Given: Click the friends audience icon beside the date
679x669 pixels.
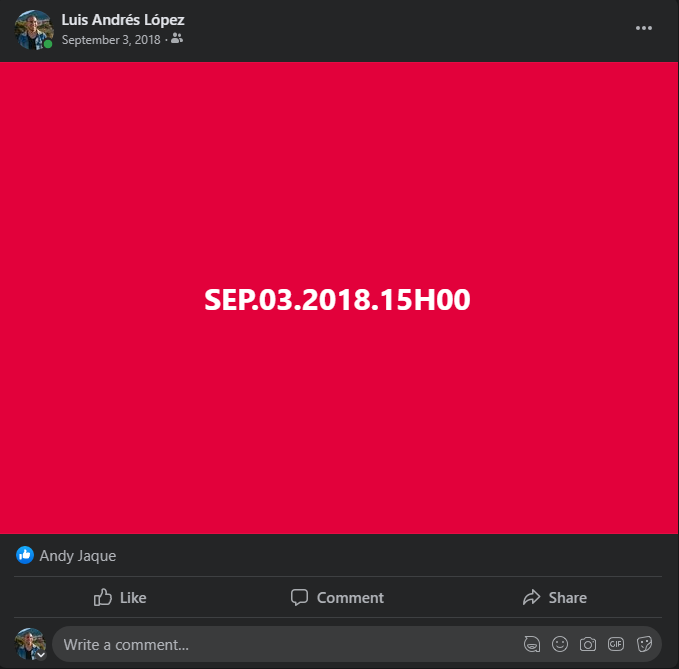Looking at the screenshot, I should [177, 39].
